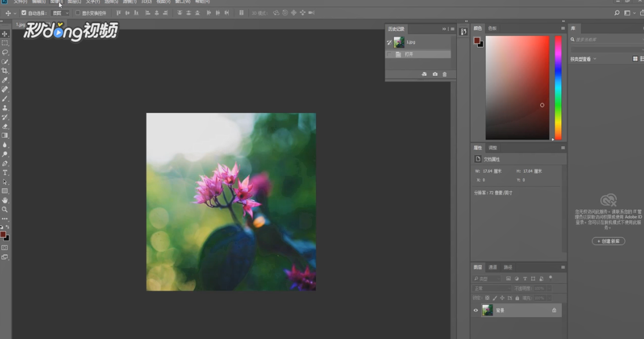Viewport: 644px width, 339px height.
Task: Open the Color panel menu
Action: tap(563, 28)
